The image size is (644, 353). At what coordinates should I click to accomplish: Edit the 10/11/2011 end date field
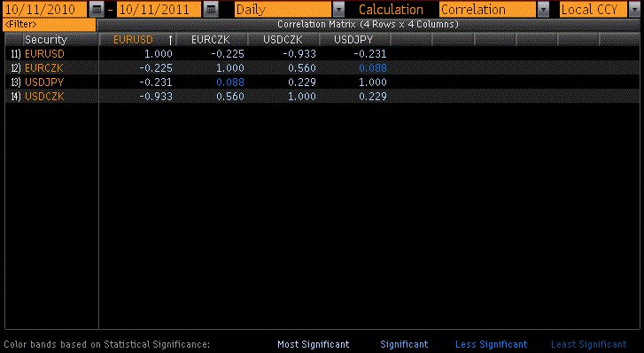pyautogui.click(x=159, y=9)
